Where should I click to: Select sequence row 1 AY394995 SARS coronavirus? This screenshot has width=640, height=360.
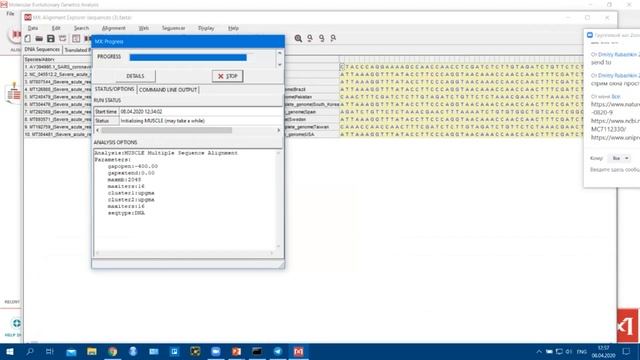(x=58, y=67)
